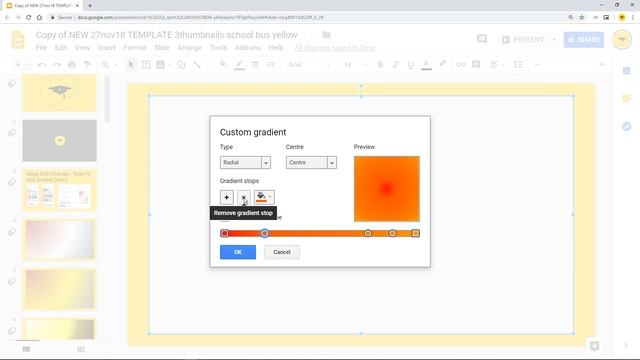Click the Line tool icon
The image size is (640, 360).
tap(197, 64)
